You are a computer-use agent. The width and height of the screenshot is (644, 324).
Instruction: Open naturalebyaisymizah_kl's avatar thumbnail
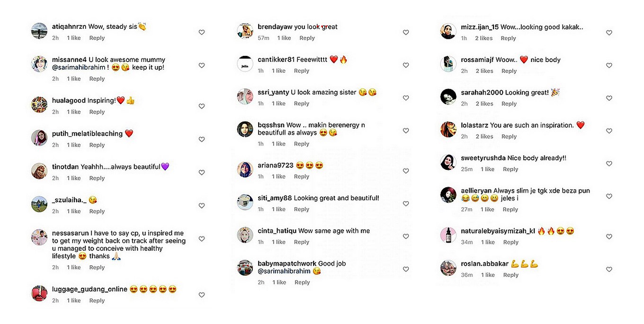tap(448, 235)
